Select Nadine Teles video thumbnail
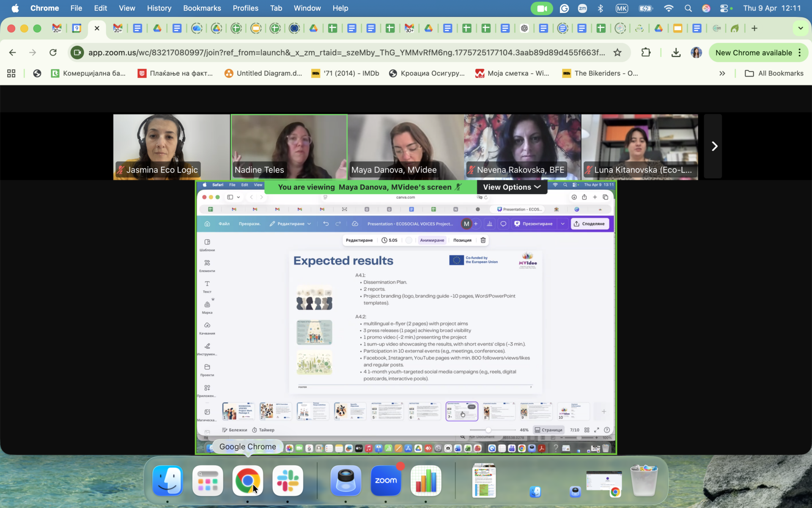Image resolution: width=812 pixels, height=508 pixels. [x=289, y=146]
